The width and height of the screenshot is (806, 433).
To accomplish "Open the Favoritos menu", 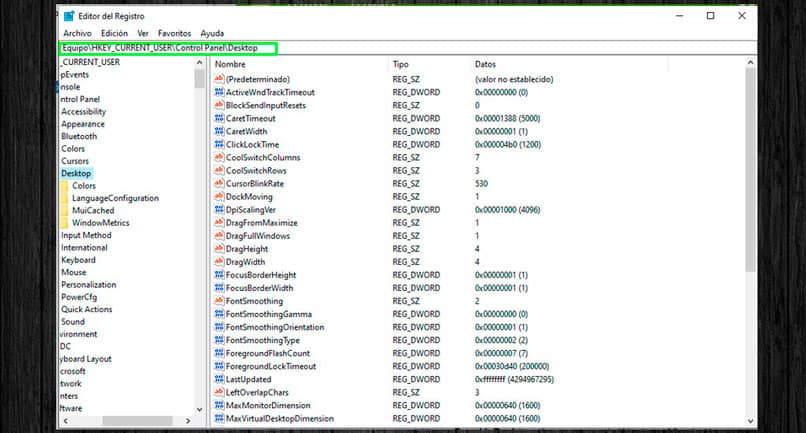I will tap(174, 33).
